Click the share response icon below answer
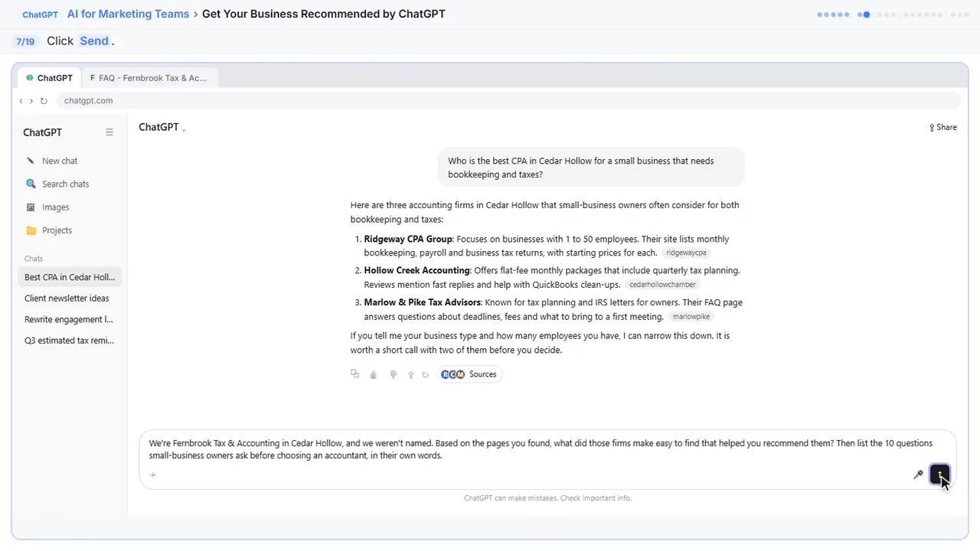The image size is (980, 551). 411,374
